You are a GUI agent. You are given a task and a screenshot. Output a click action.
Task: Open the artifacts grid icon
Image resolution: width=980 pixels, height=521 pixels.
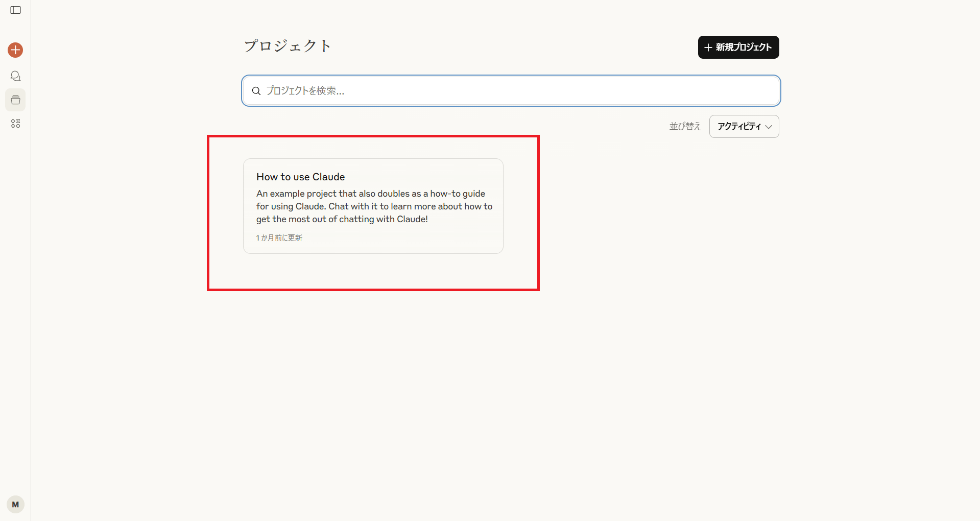15,124
